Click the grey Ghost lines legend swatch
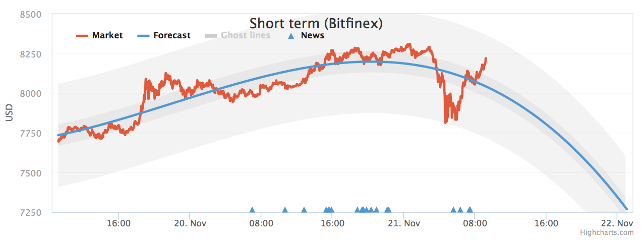644x244 pixels. pos(211,36)
